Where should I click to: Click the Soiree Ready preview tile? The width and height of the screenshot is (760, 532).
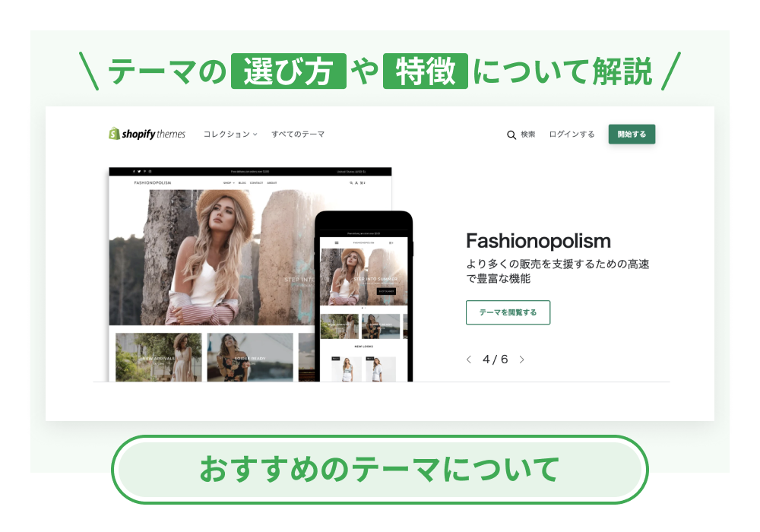point(250,357)
